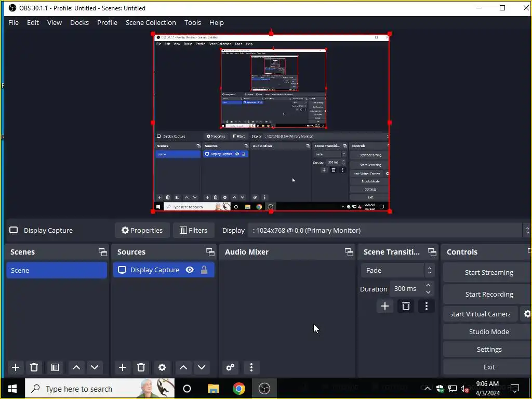
Task: Open the Edit menu
Action: pos(33,22)
